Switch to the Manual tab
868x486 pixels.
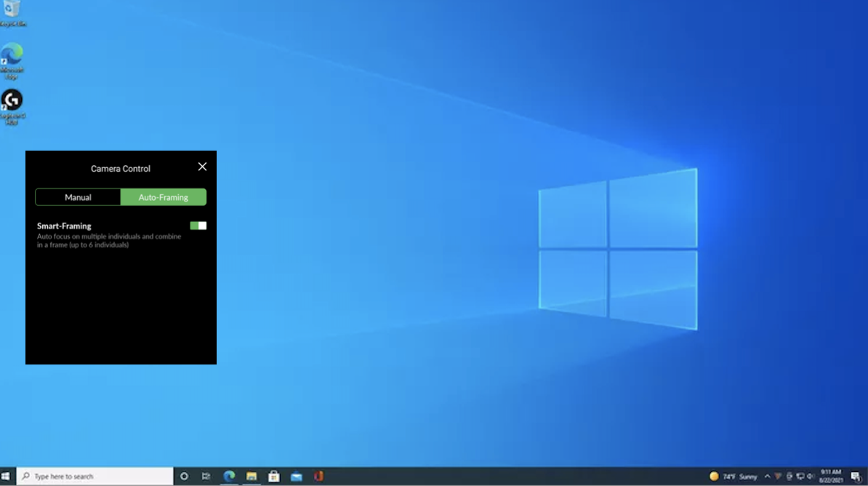click(78, 197)
